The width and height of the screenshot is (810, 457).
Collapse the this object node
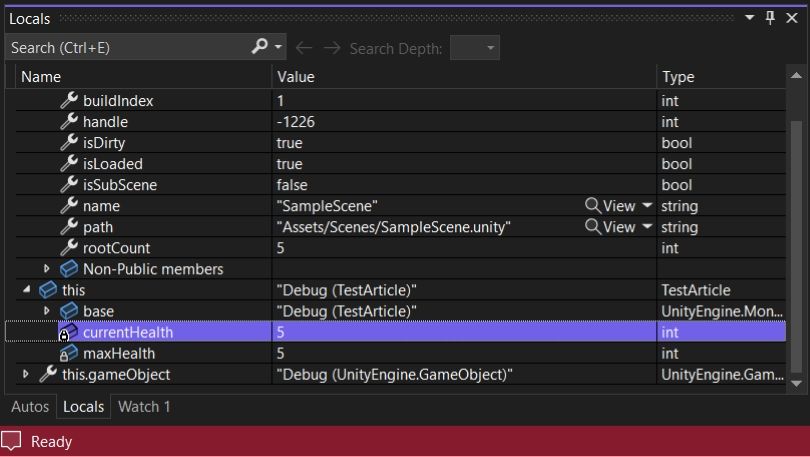[26, 290]
